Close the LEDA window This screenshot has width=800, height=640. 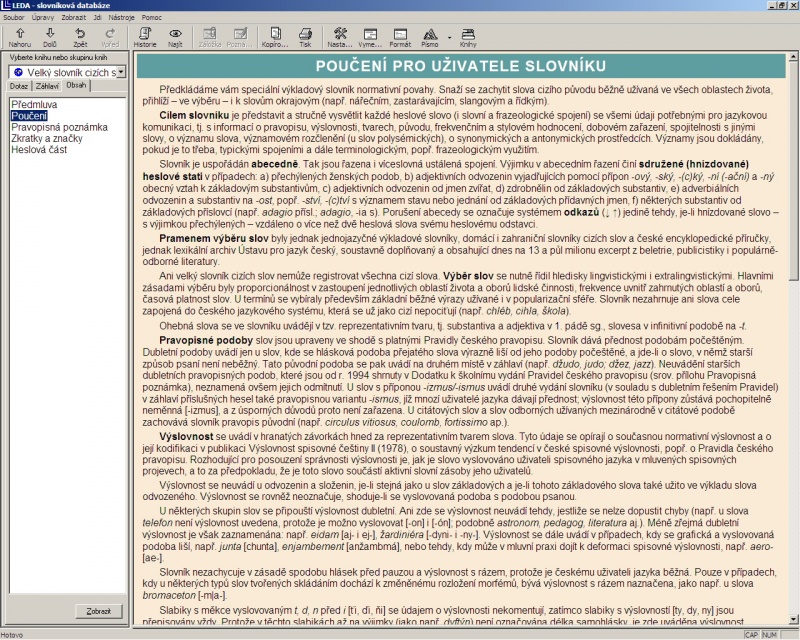[x=792, y=5]
